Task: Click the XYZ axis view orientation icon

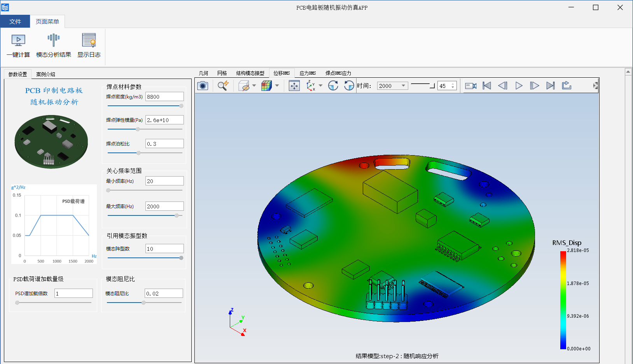Action: coord(311,86)
